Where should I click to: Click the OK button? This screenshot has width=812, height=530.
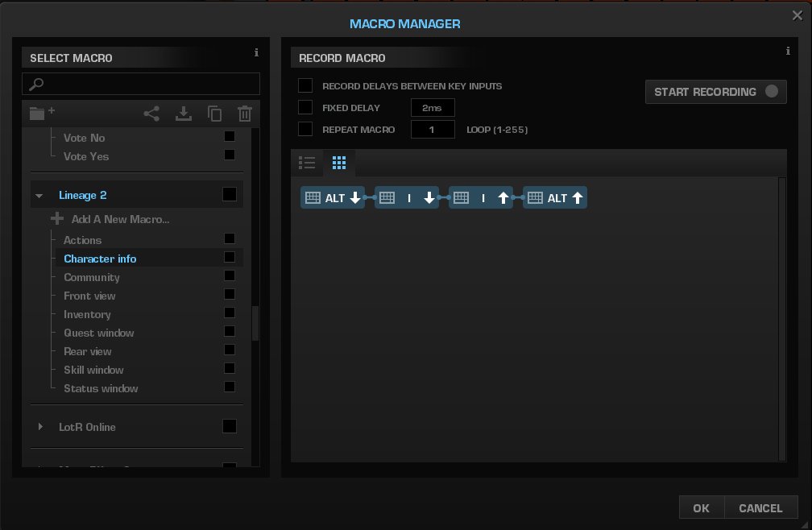pyautogui.click(x=701, y=508)
